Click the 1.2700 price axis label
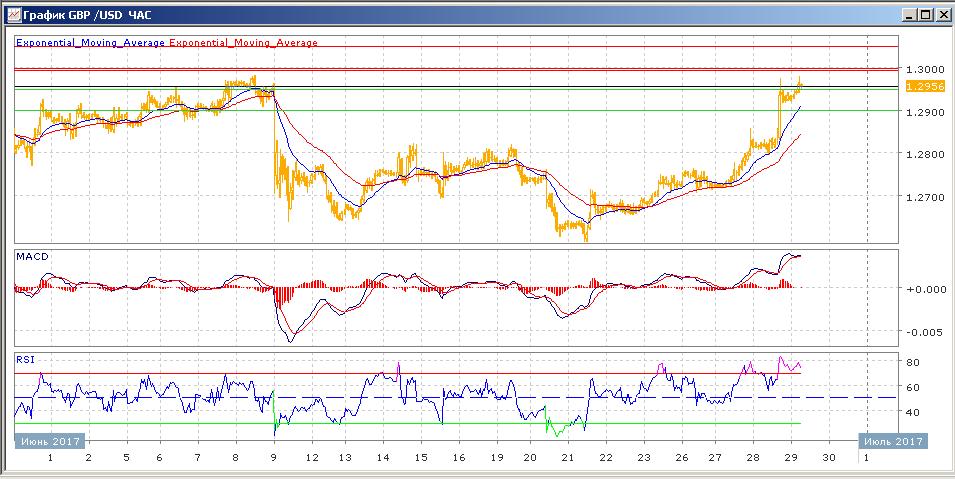Screen dimensions: 955x479 tap(922, 197)
